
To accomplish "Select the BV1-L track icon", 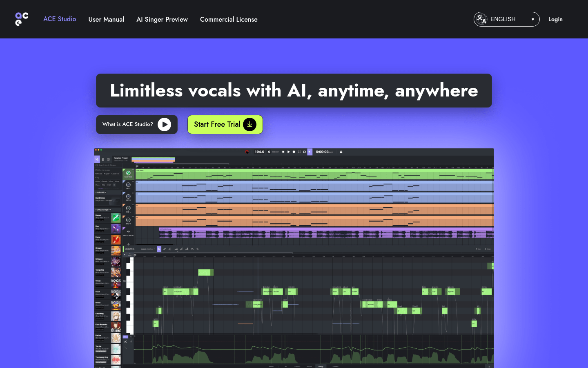I will coord(128,184).
